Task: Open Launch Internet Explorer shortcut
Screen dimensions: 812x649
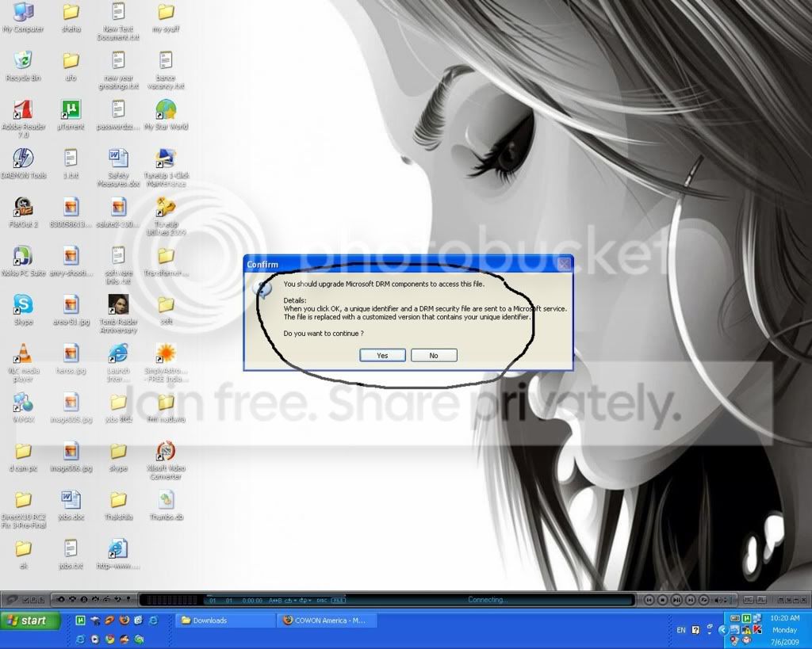Action: tap(119, 363)
